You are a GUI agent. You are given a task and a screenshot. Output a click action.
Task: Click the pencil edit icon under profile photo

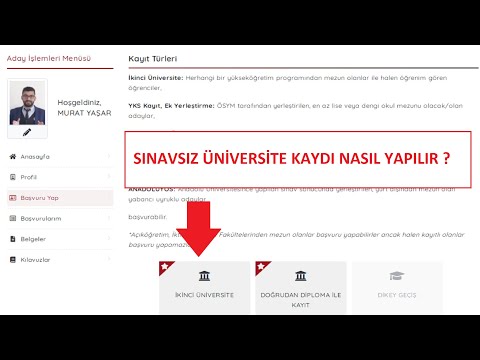[27, 132]
